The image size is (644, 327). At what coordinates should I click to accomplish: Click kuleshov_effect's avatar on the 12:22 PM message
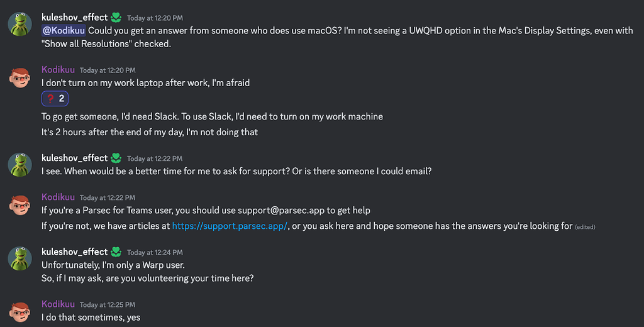[19, 165]
